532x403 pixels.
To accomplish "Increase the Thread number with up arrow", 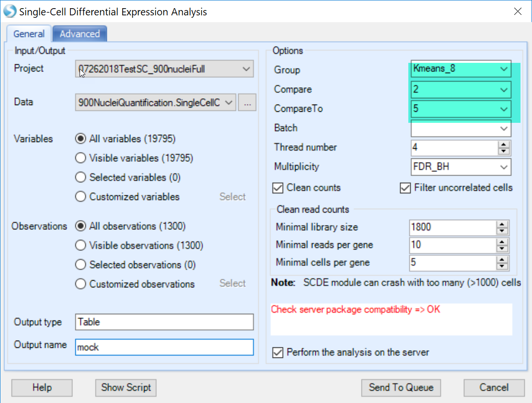I will pyautogui.click(x=504, y=144).
